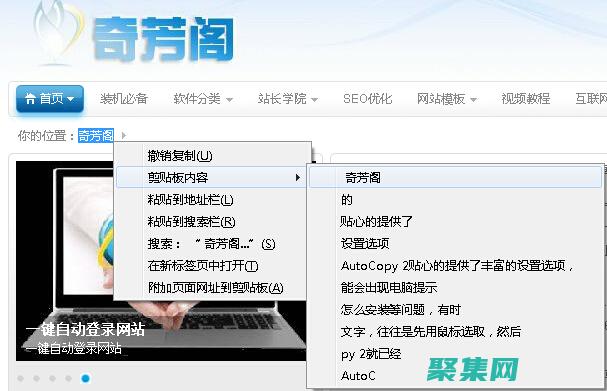Image resolution: width=607 pixels, height=391 pixels.
Task: Select clipboard entry 文字，往往是先用鼠标选取，然后
Action: coord(456,332)
